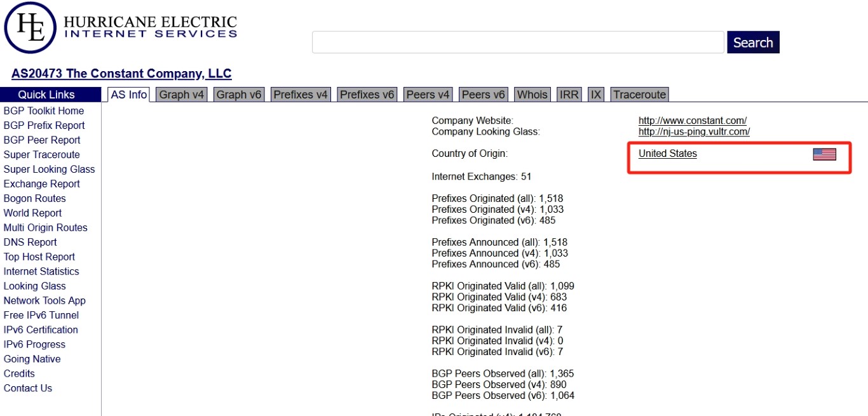
Task: Open the Super Looking Glass link
Action: (50, 169)
